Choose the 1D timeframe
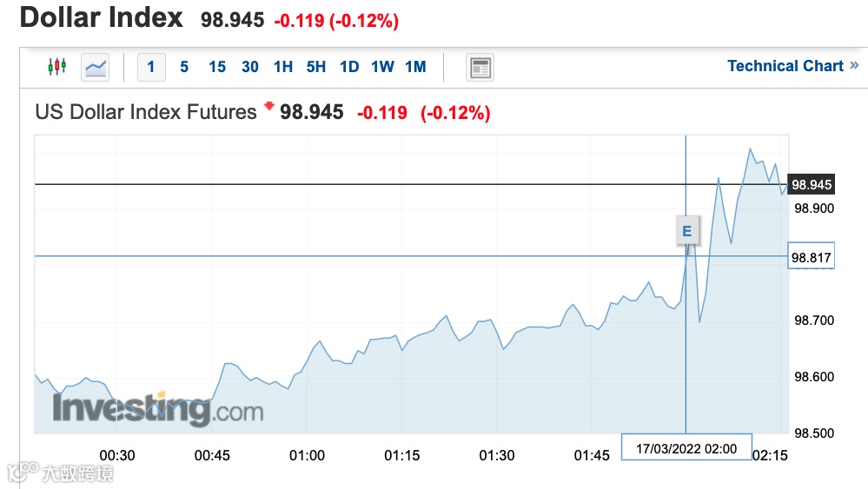868x489 pixels. 349,67
